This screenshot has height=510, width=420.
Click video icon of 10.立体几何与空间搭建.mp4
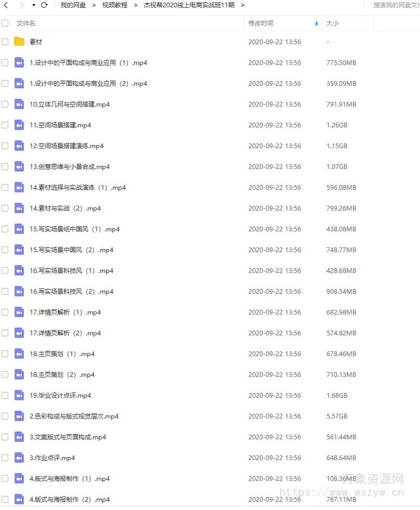[19, 104]
